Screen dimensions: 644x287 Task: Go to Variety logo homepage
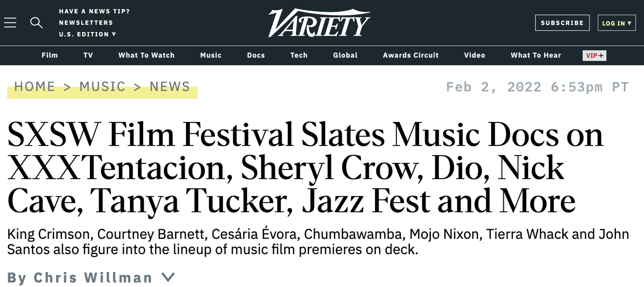click(x=319, y=23)
